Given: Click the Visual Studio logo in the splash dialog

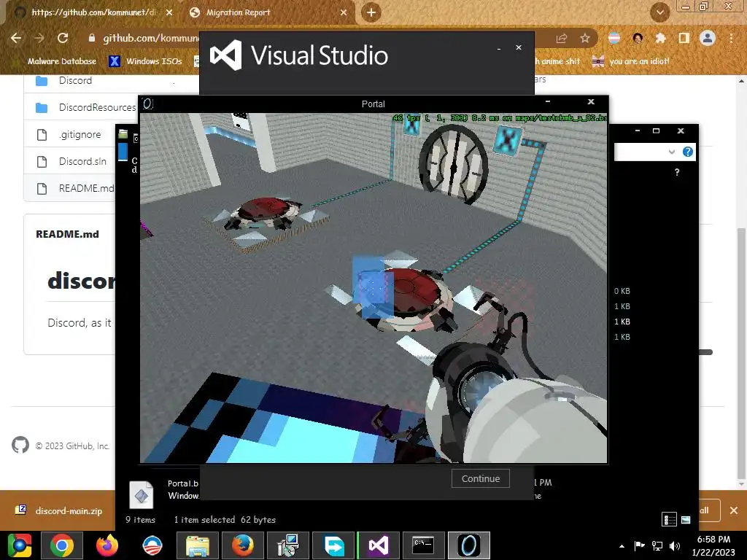Looking at the screenshot, I should click(x=226, y=55).
